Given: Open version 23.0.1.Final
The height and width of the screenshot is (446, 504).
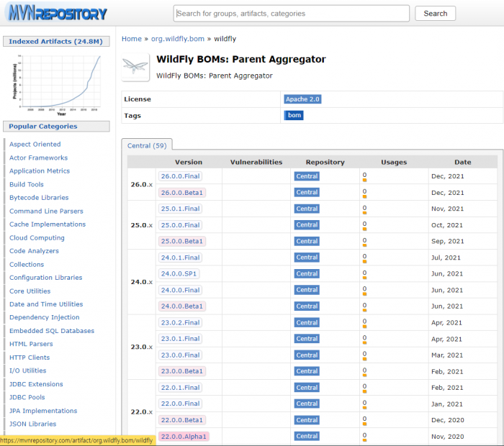Looking at the screenshot, I should [180, 339].
